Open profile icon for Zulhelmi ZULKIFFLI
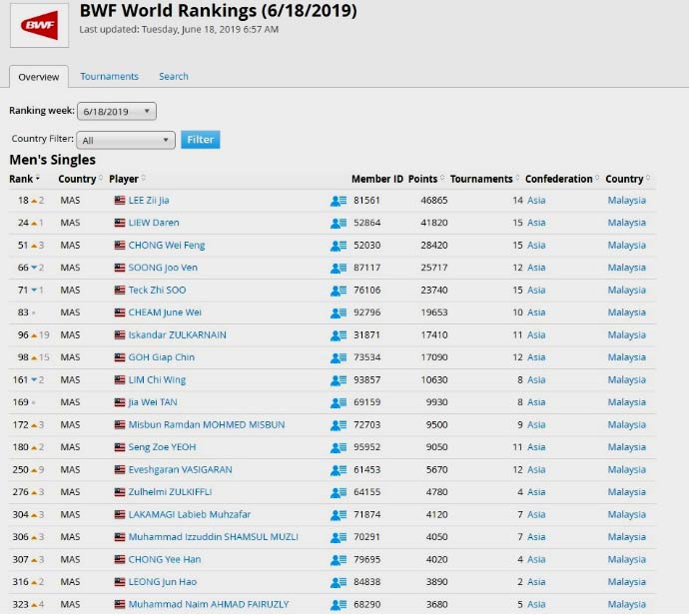The image size is (689, 616). pos(338,492)
